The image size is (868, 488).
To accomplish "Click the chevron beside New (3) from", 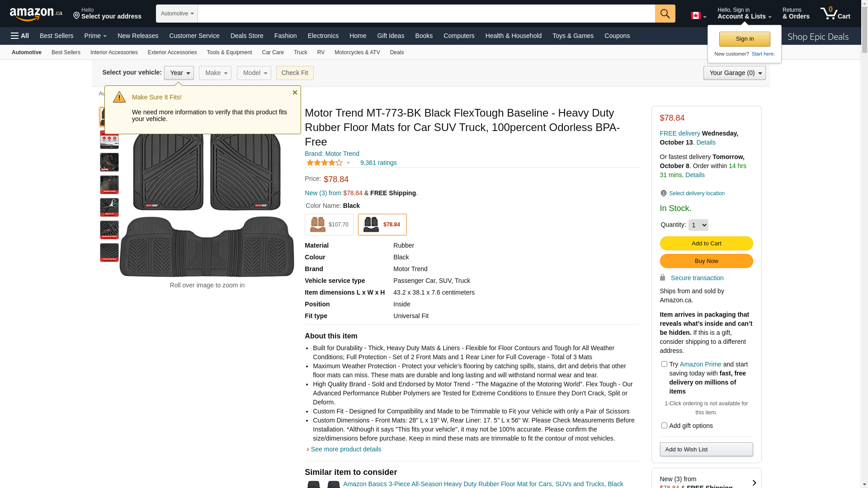I will (x=754, y=483).
